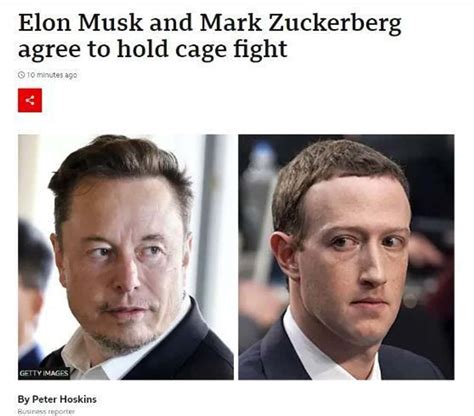Click the red share icon button
The image size is (474, 416).
[30, 100]
